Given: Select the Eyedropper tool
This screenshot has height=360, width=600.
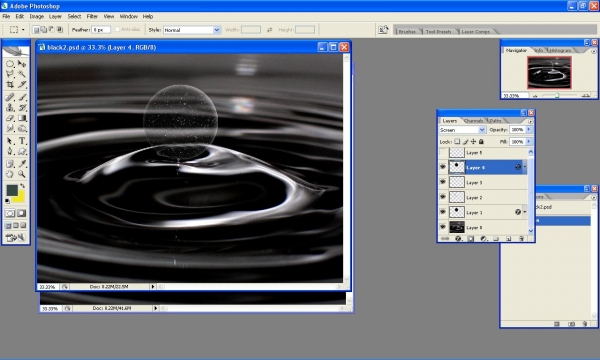Looking at the screenshot, I should [22, 164].
